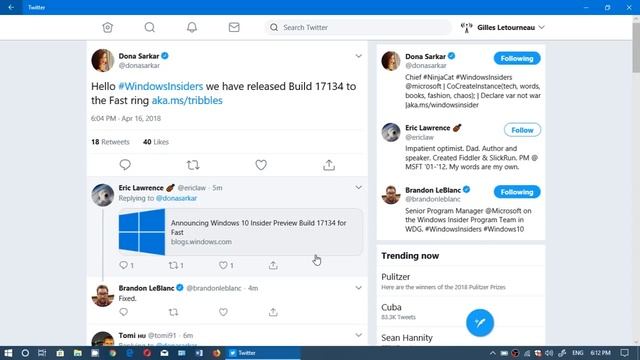Screen dimensions: 640x360
Task: Retweet Eric Lawrence's reply
Action: click(x=173, y=265)
